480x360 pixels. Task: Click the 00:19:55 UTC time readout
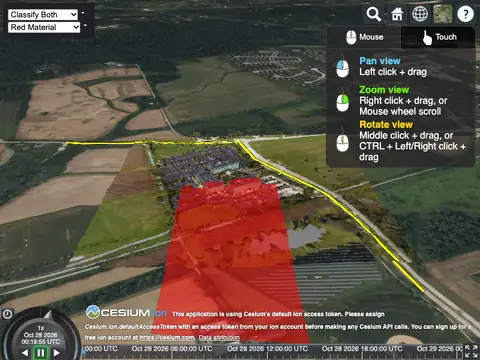click(41, 342)
